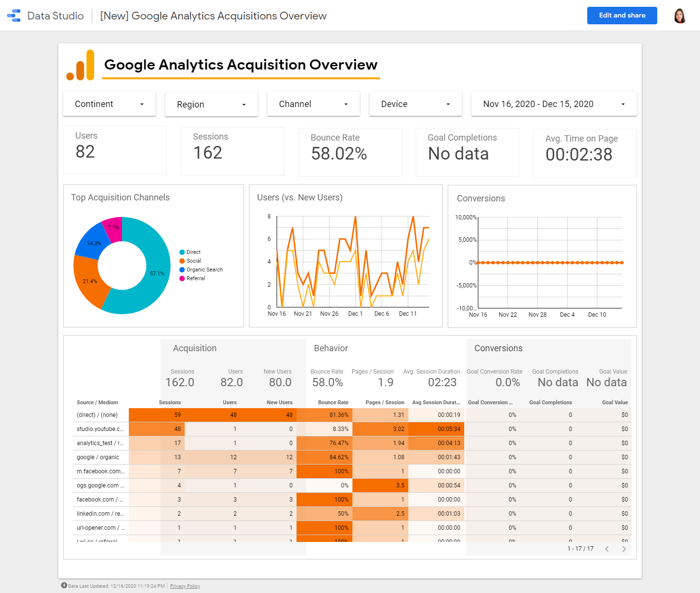Sort table by Bounce Rate column header

tap(333, 402)
